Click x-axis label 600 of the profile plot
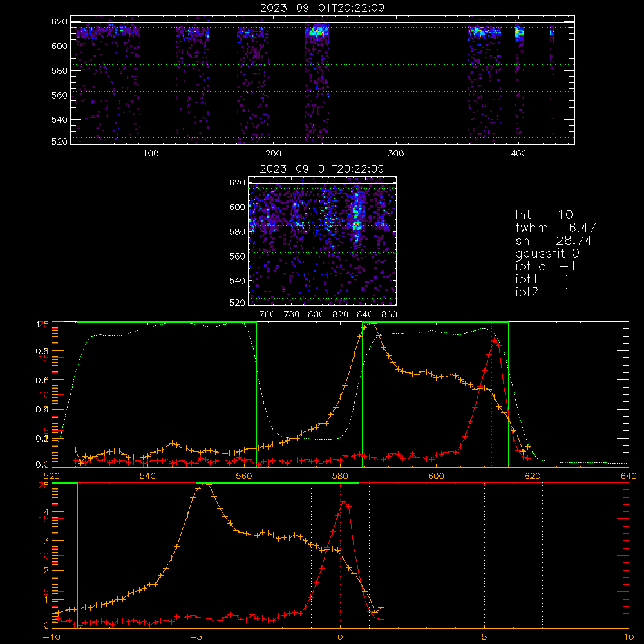 (436, 476)
